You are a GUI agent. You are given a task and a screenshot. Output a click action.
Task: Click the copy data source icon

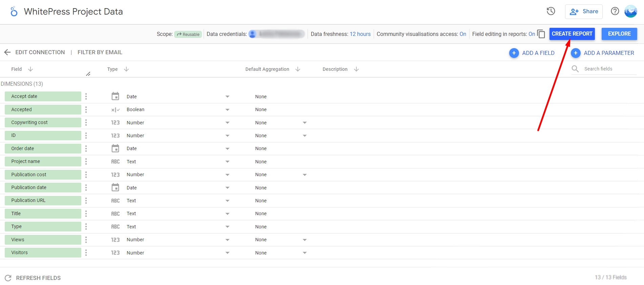(x=541, y=34)
